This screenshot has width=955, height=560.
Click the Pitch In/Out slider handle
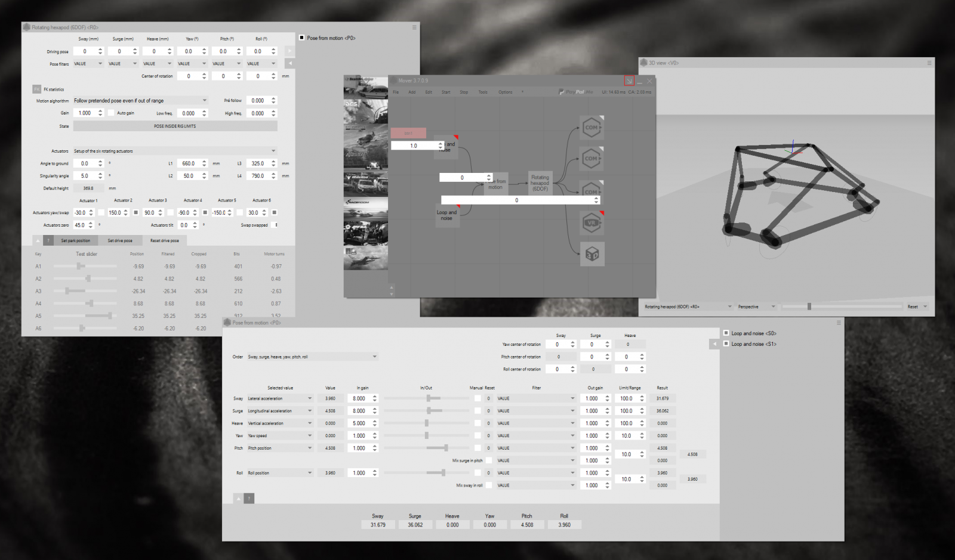pos(446,448)
